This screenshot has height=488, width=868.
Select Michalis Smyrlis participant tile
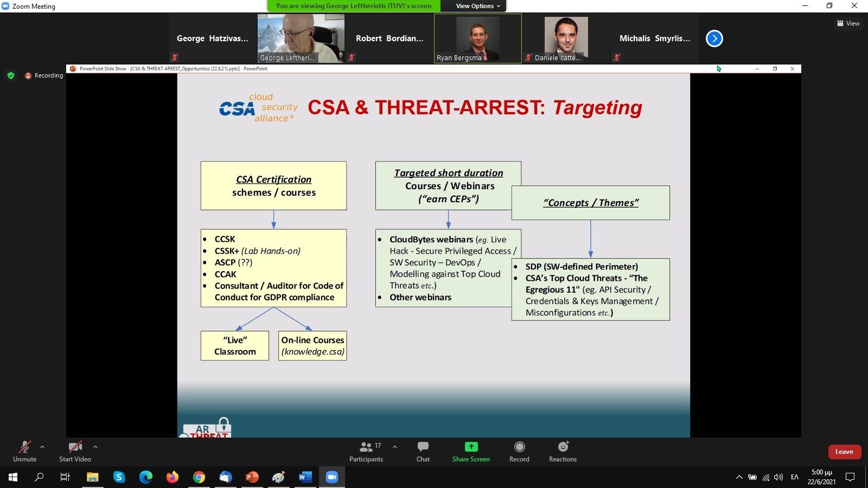click(x=655, y=38)
